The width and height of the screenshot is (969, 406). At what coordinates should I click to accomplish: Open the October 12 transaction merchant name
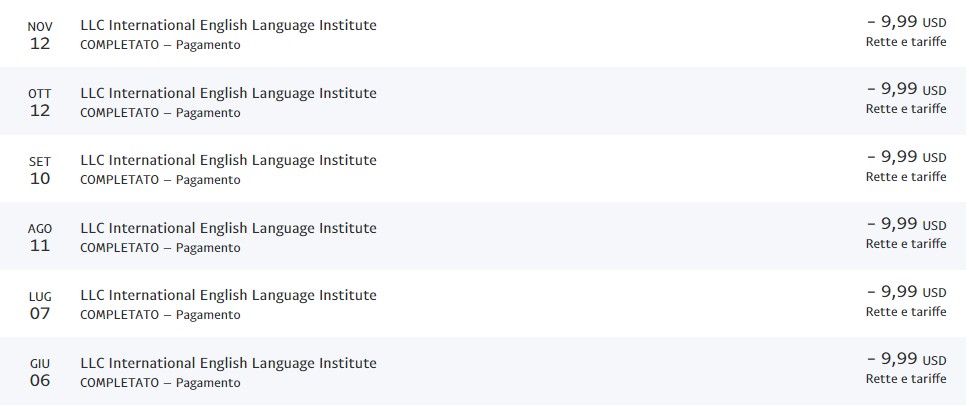click(228, 93)
